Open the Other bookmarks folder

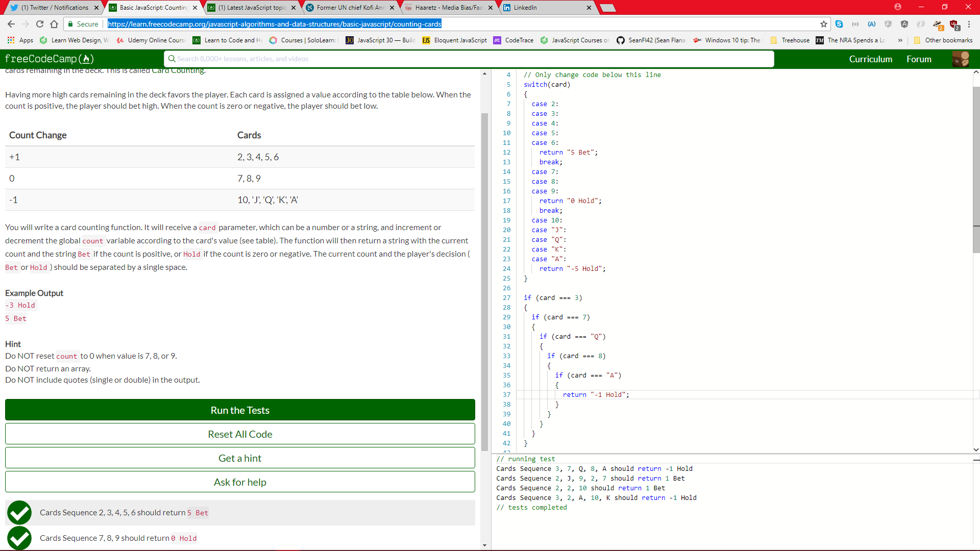point(943,40)
